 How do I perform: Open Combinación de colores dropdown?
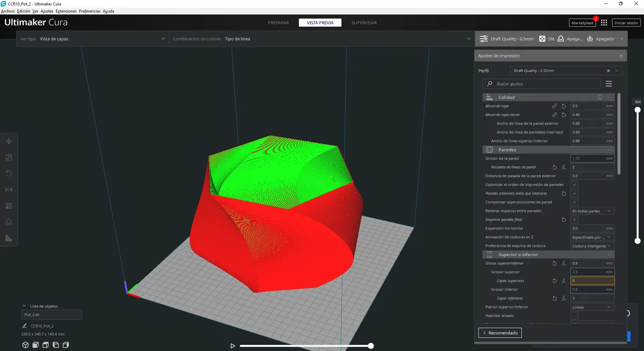(x=322, y=39)
